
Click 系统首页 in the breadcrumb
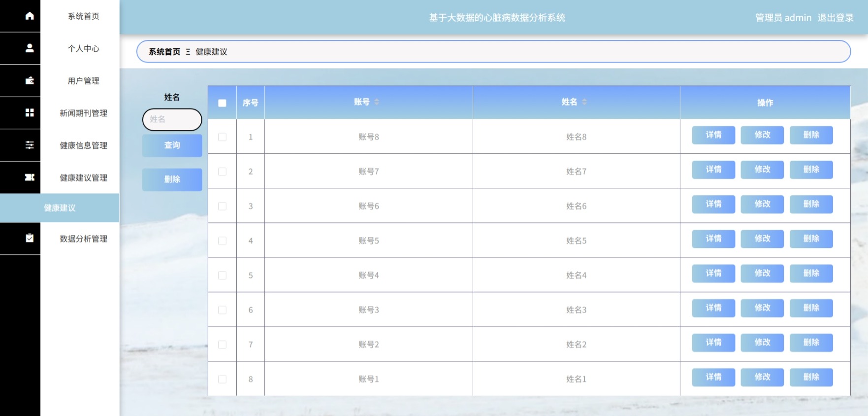[164, 52]
